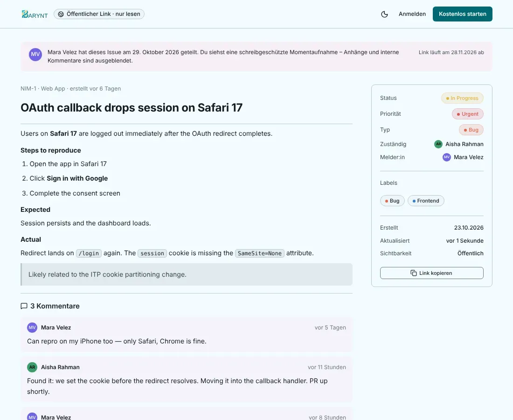
Task: Click Aisha Rahman's avatar in the Zuständig row
Action: tap(438, 144)
